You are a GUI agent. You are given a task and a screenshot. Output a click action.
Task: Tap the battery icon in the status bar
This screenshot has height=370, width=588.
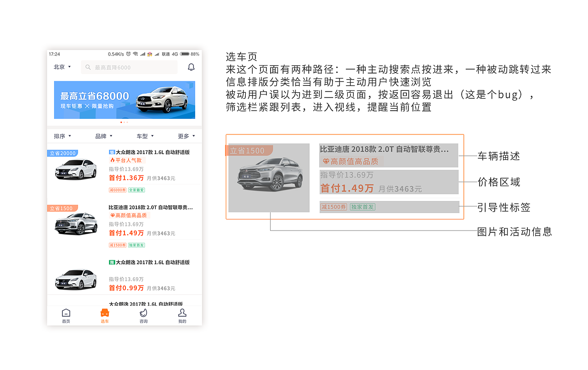pos(185,54)
